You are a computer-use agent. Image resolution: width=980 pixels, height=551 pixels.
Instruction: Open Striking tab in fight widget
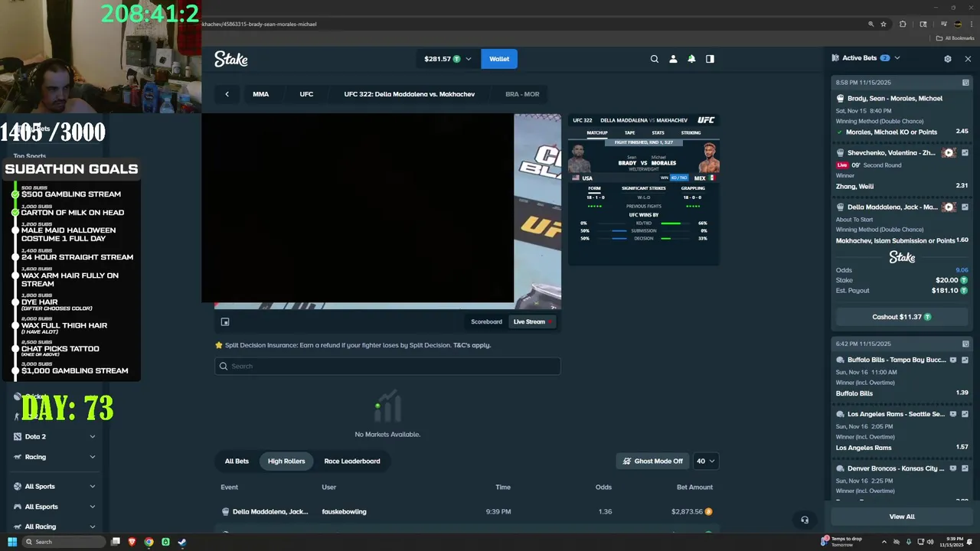691,132
